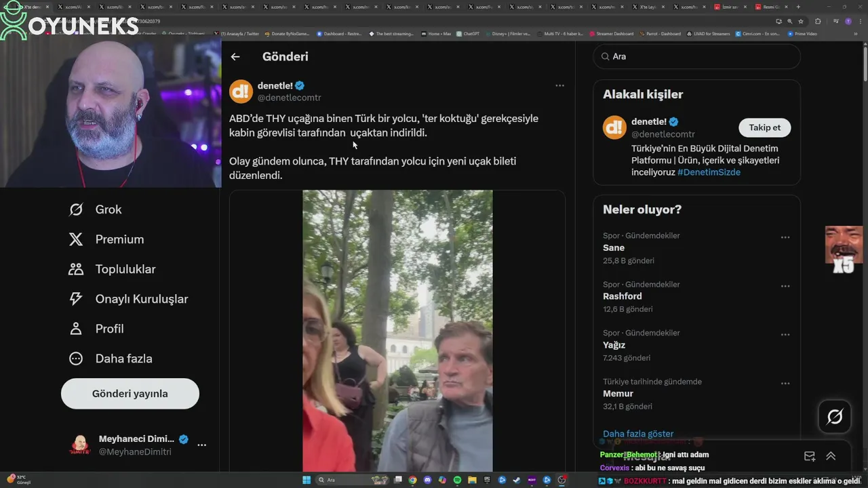
Task: Open the Rashford trending topic
Action: (x=697, y=296)
